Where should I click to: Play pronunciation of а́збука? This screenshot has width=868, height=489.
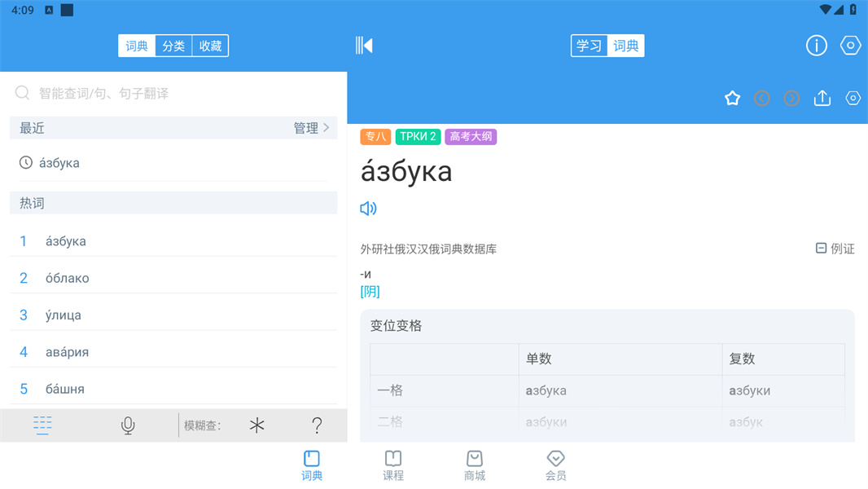[x=368, y=208]
